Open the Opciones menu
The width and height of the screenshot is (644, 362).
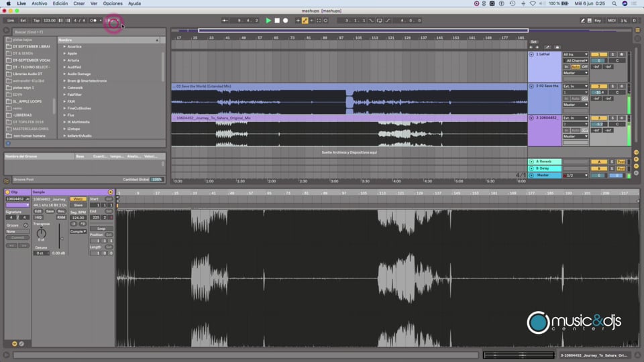(113, 3)
